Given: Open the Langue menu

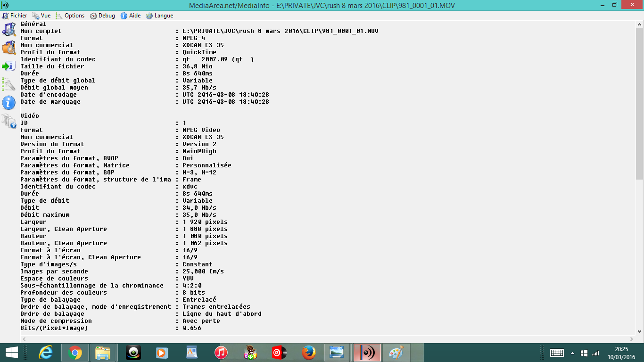Looking at the screenshot, I should tap(159, 16).
